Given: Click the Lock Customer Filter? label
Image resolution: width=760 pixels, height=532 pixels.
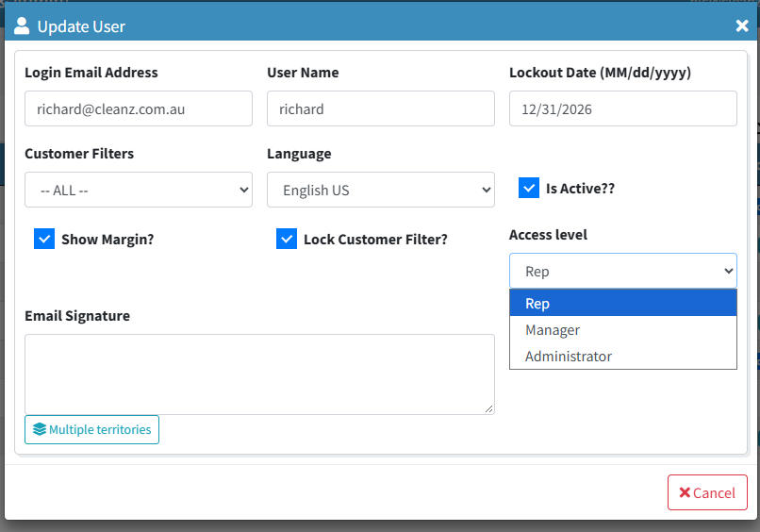Looking at the screenshot, I should point(375,239).
